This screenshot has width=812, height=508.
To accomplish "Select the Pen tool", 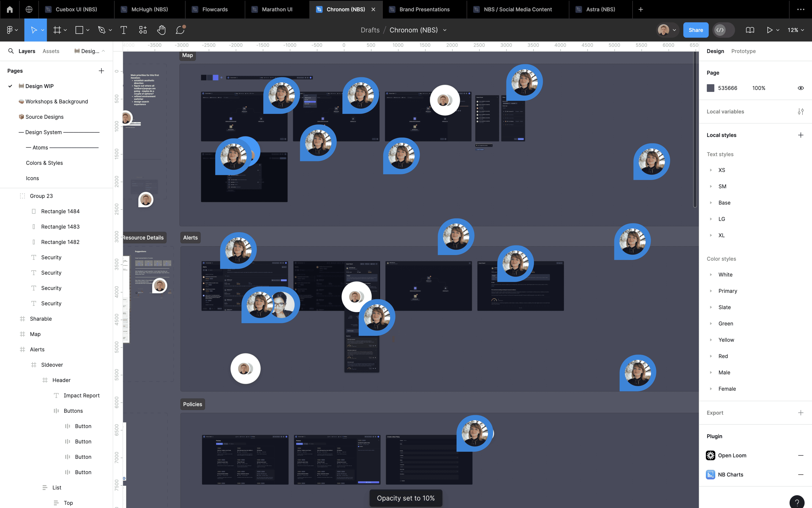I will coord(102,30).
